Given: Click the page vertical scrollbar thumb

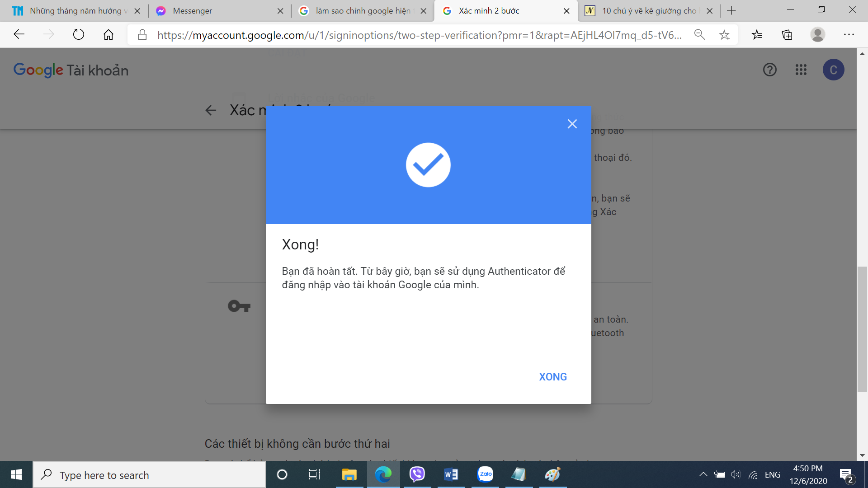Looking at the screenshot, I should [x=862, y=330].
